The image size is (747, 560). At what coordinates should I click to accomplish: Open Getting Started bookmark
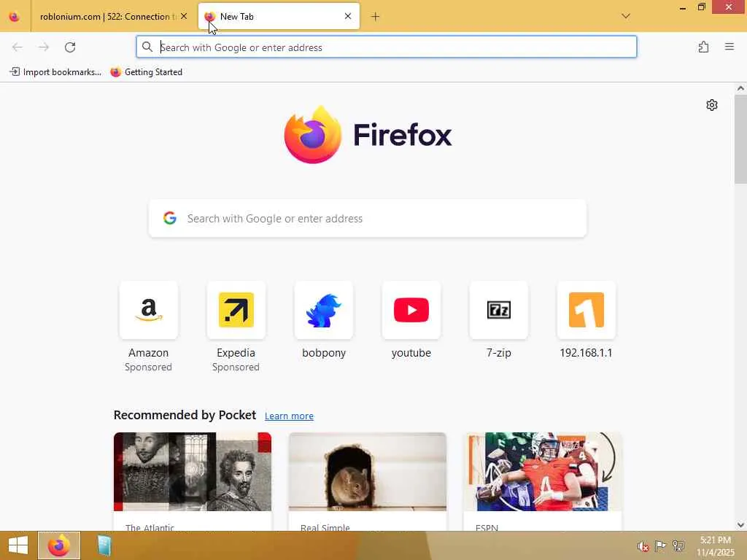click(x=146, y=72)
